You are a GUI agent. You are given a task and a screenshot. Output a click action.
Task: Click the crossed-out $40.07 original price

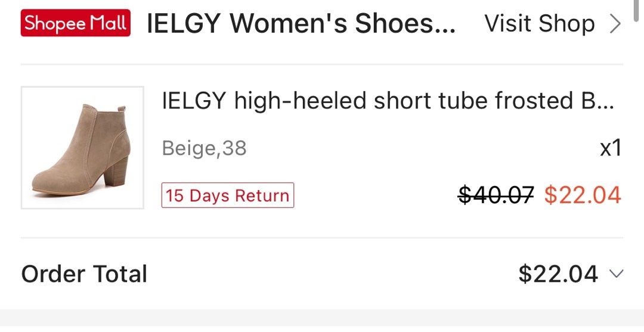pyautogui.click(x=496, y=195)
